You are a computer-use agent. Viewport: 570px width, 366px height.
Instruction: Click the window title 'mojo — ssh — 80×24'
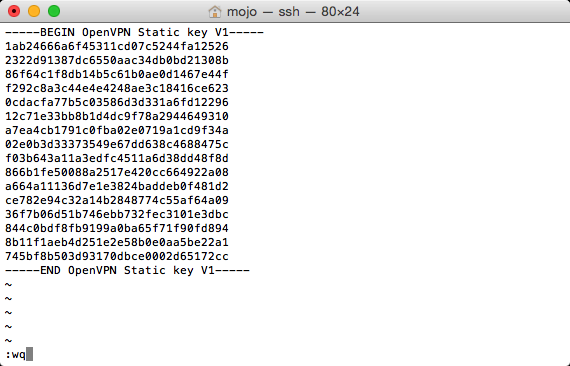(293, 12)
